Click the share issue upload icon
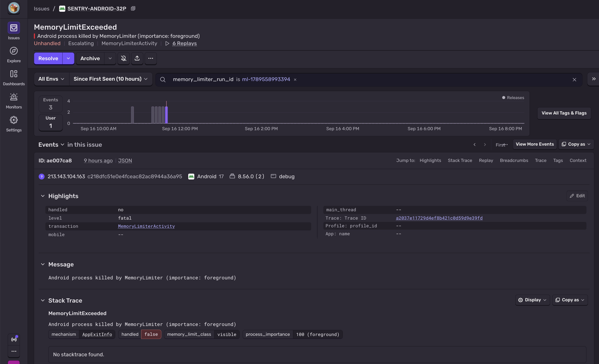 (137, 58)
